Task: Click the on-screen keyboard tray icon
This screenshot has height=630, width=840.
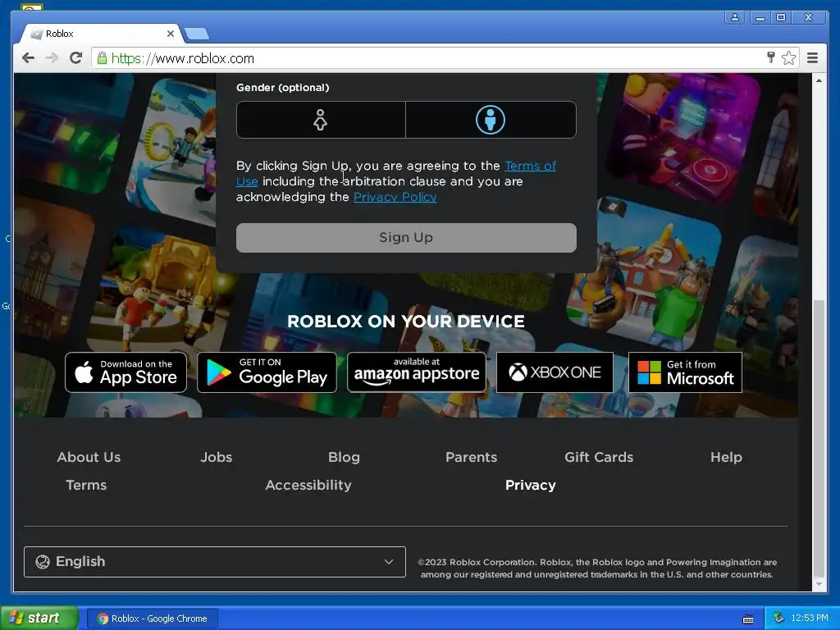Action: coord(748,619)
